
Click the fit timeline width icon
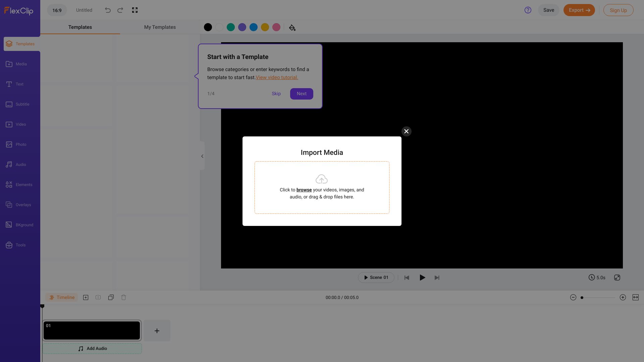coord(636,297)
